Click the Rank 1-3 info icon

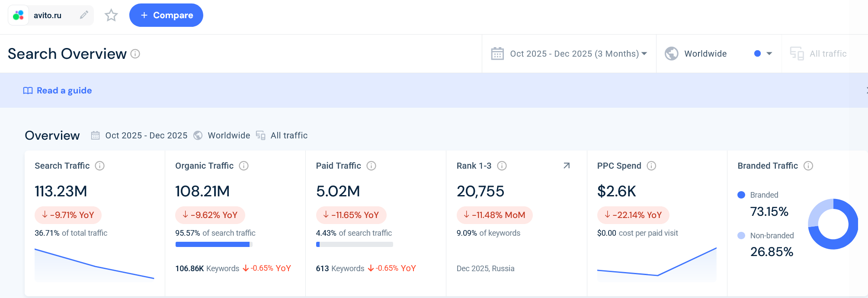pyautogui.click(x=502, y=166)
